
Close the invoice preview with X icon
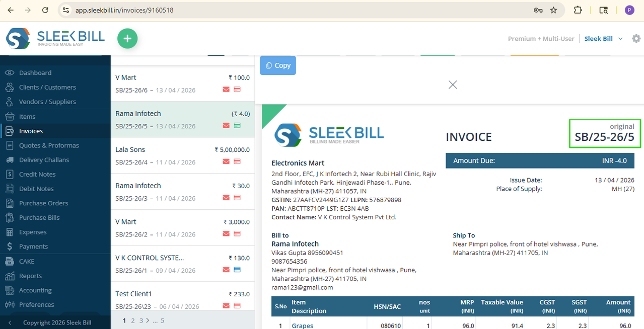pos(453,85)
